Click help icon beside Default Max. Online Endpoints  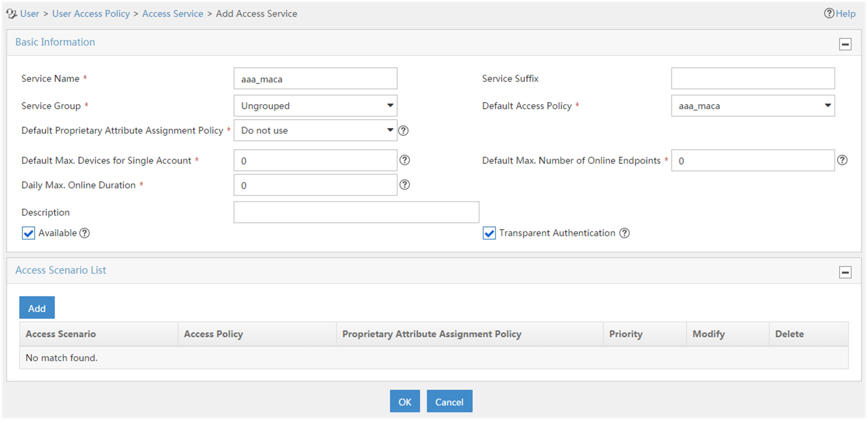(842, 160)
